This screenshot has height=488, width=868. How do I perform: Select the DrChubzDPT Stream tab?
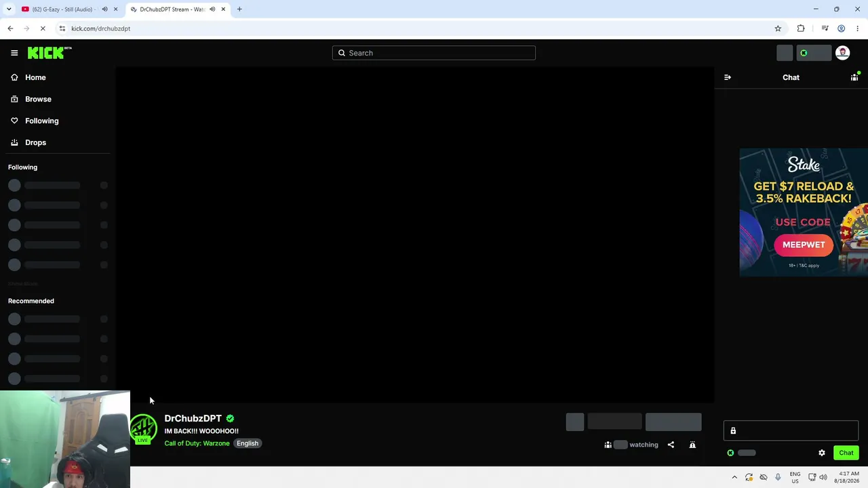(x=171, y=9)
